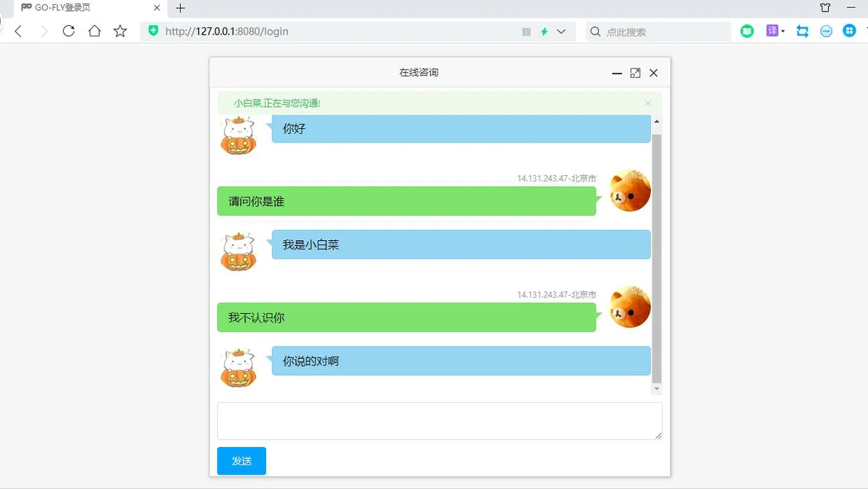The image size is (868, 489).
Task: Dismiss the 小白菜 notification banner
Action: point(648,103)
